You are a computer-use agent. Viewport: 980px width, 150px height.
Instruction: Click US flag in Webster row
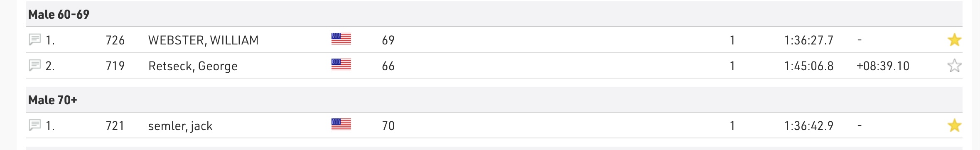(341, 39)
